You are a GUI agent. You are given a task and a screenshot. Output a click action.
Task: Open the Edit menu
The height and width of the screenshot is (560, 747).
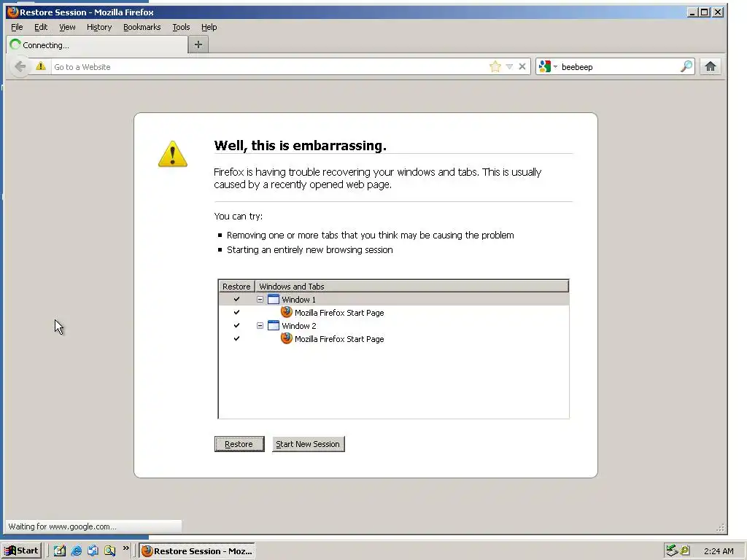coord(41,27)
